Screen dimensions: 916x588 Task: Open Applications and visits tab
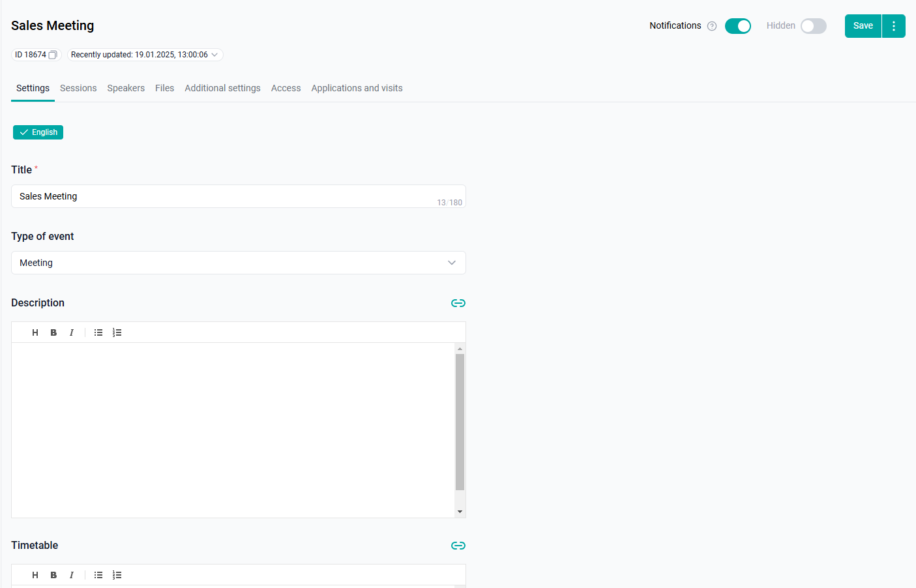[x=357, y=88]
